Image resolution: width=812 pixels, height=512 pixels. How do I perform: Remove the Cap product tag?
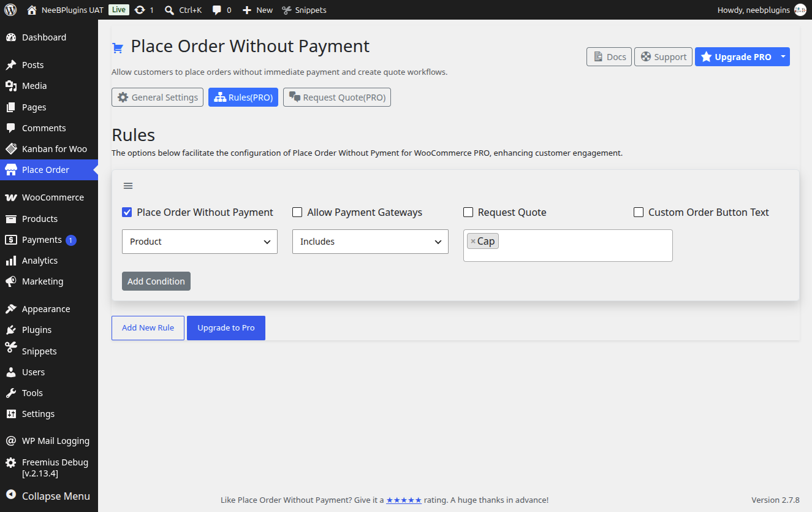click(473, 242)
